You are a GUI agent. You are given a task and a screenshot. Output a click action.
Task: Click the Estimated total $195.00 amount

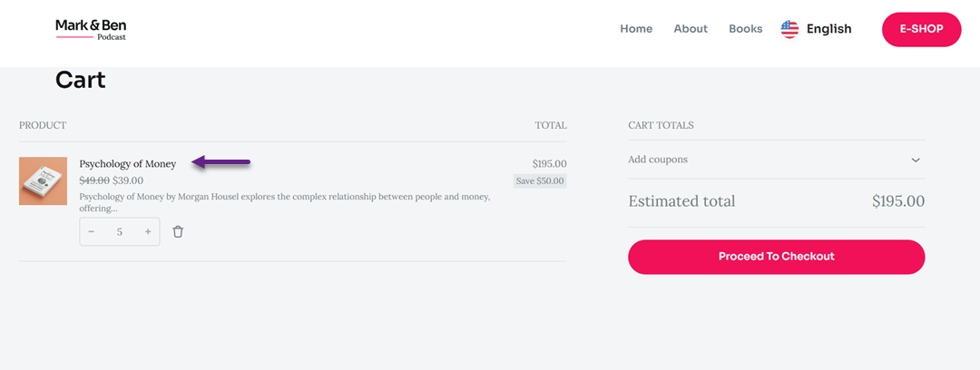tap(898, 201)
